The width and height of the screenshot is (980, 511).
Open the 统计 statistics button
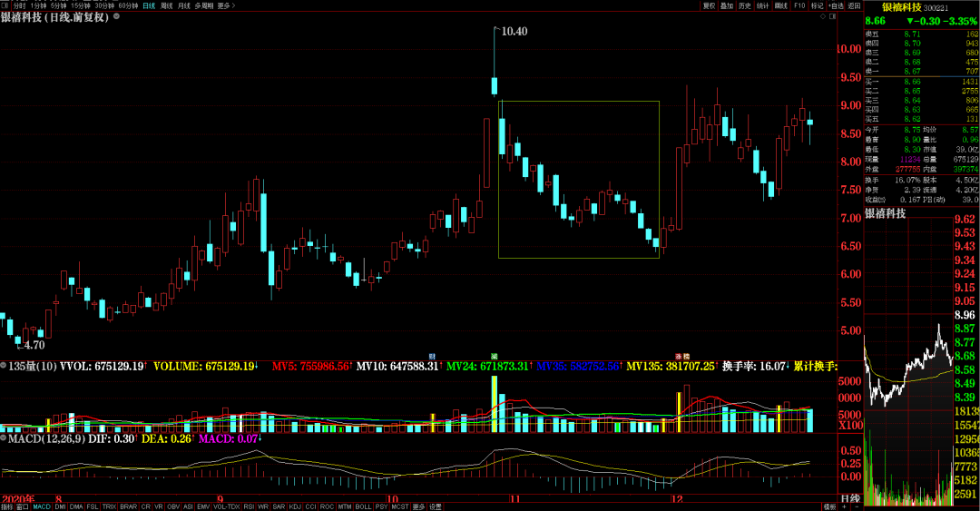(763, 5)
